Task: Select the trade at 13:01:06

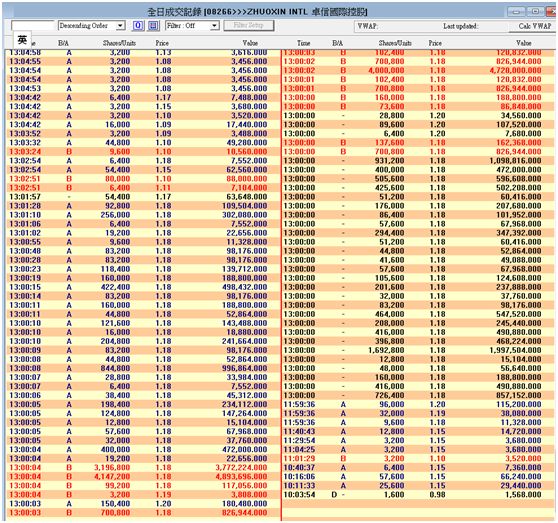Action: 144,224
